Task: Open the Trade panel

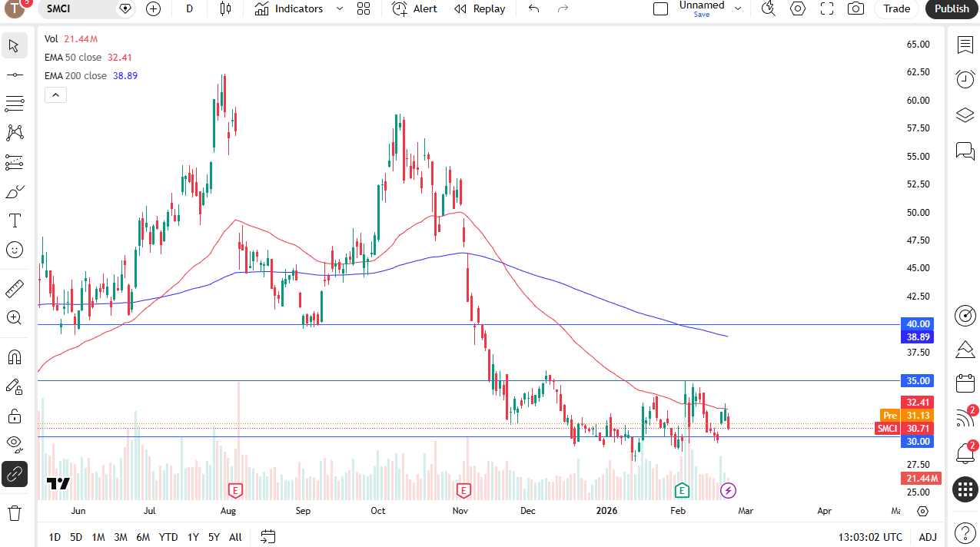Action: 896,8
